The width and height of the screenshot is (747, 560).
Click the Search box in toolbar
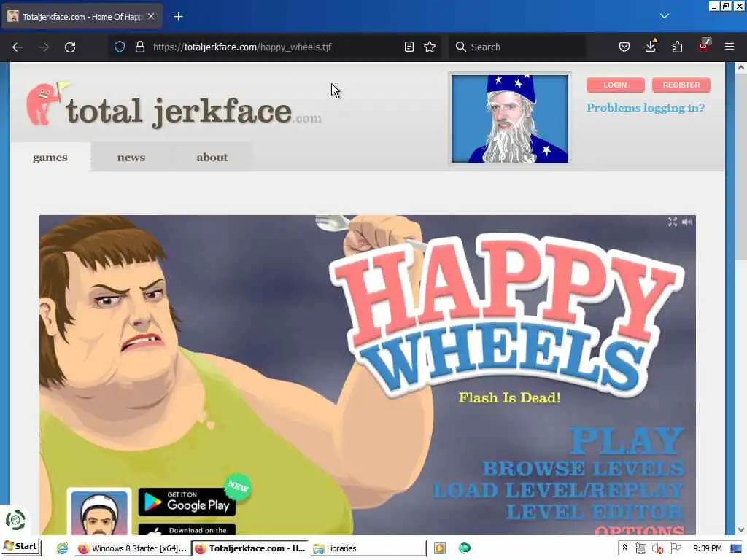pyautogui.click(x=517, y=47)
